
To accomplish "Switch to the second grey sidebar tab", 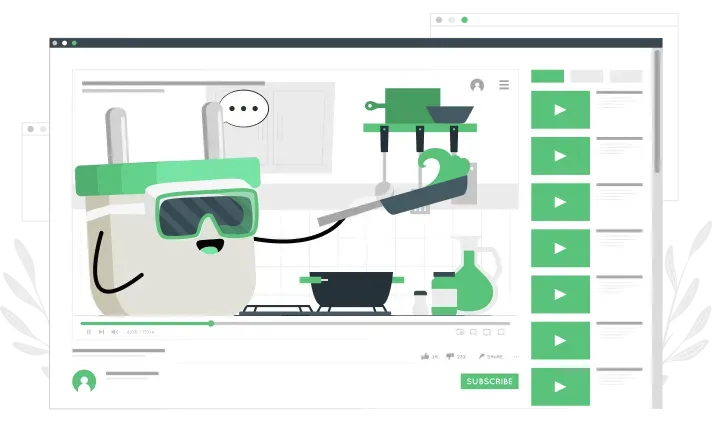I will coord(587,76).
